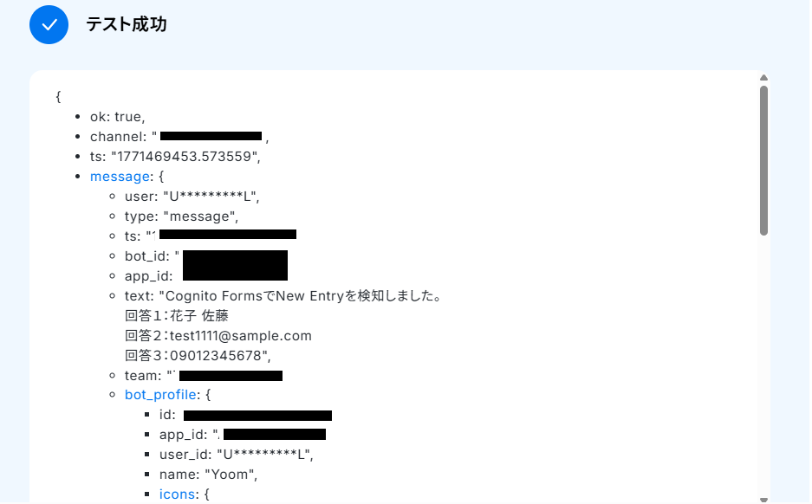
Task: Click the text line mentioning Cognito Forms
Action: coord(283,296)
